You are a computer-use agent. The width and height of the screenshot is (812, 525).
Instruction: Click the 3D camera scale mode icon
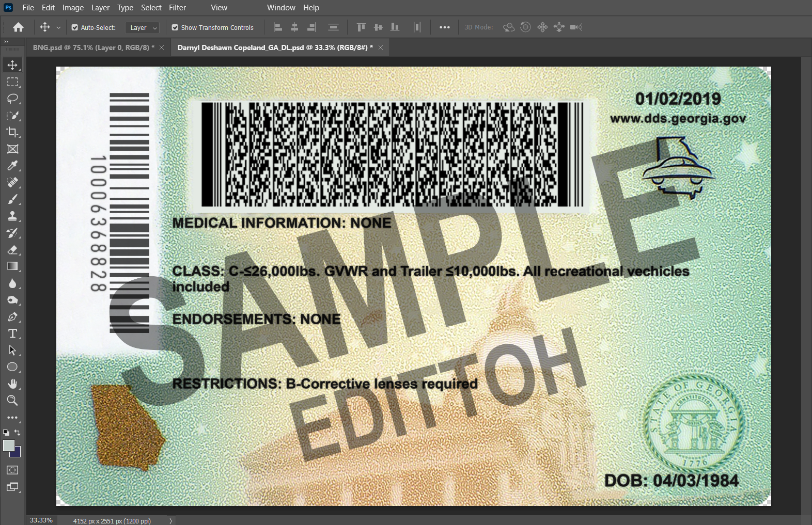[x=576, y=27]
